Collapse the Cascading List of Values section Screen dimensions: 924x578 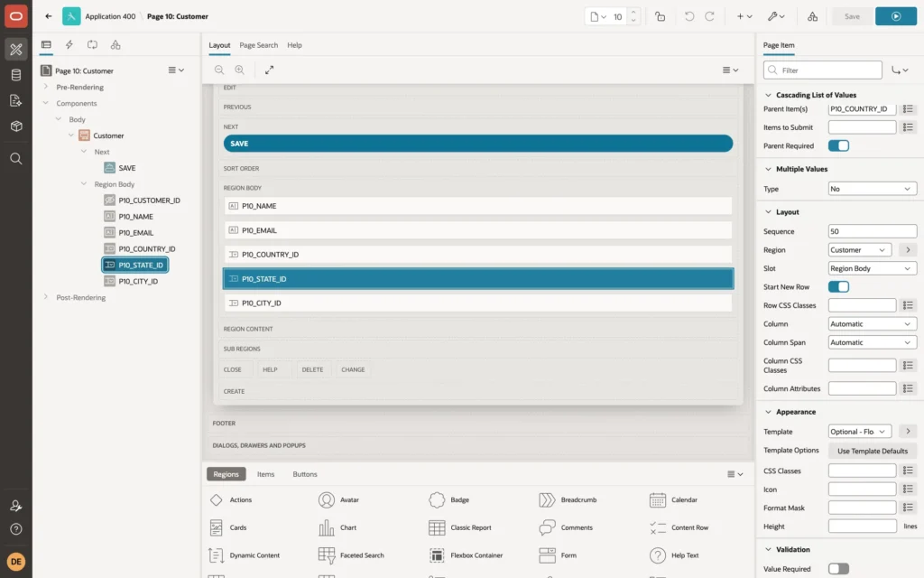tap(768, 95)
